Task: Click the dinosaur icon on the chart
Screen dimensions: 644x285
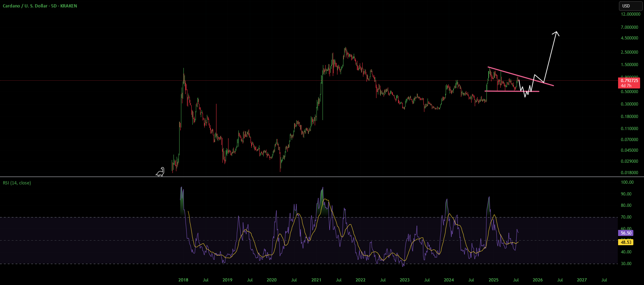Action: [x=160, y=172]
